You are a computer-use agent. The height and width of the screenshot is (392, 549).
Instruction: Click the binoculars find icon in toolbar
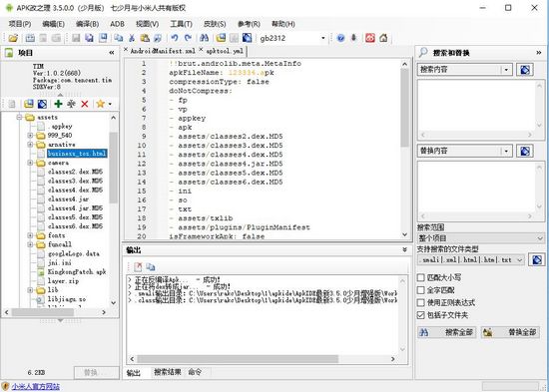[204, 38]
